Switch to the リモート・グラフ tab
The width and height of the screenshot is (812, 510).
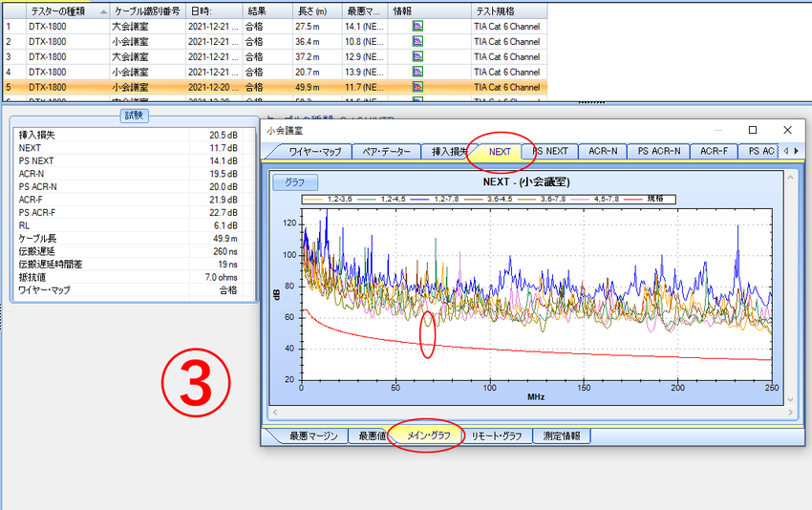tap(497, 436)
